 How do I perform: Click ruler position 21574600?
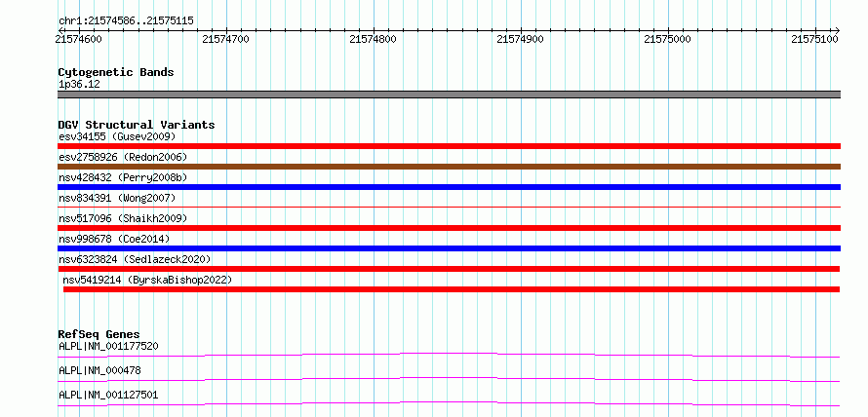(79, 39)
